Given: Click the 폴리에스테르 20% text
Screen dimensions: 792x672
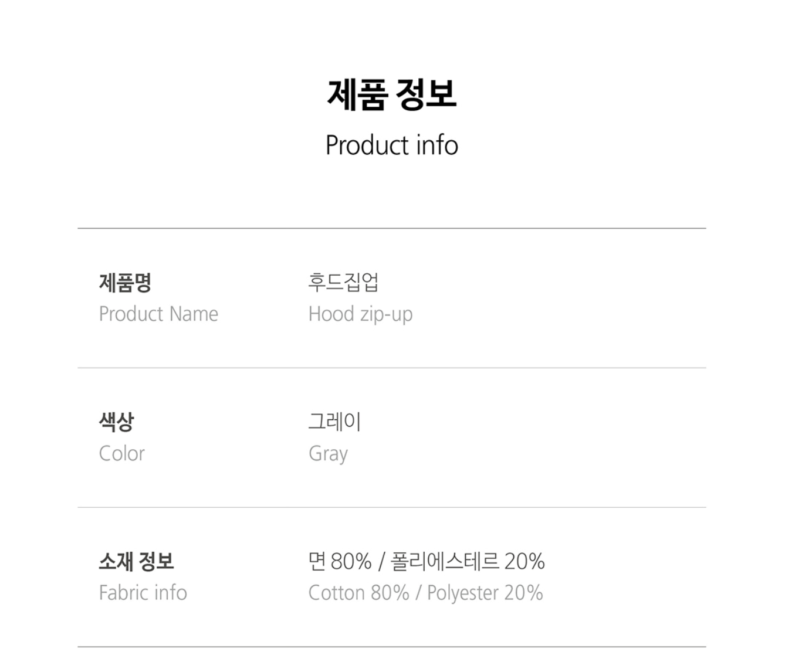Looking at the screenshot, I should (x=468, y=561).
